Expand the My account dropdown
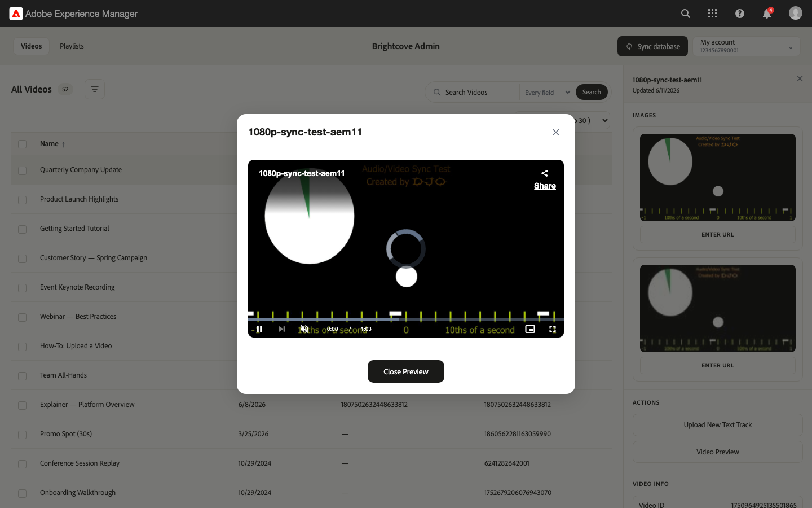 (x=747, y=46)
